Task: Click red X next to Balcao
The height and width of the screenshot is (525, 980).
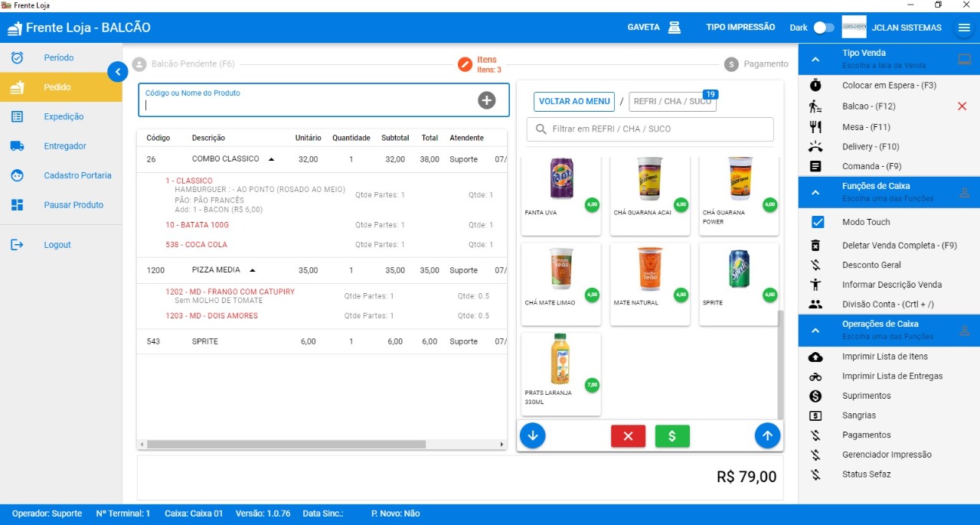Action: (962, 106)
